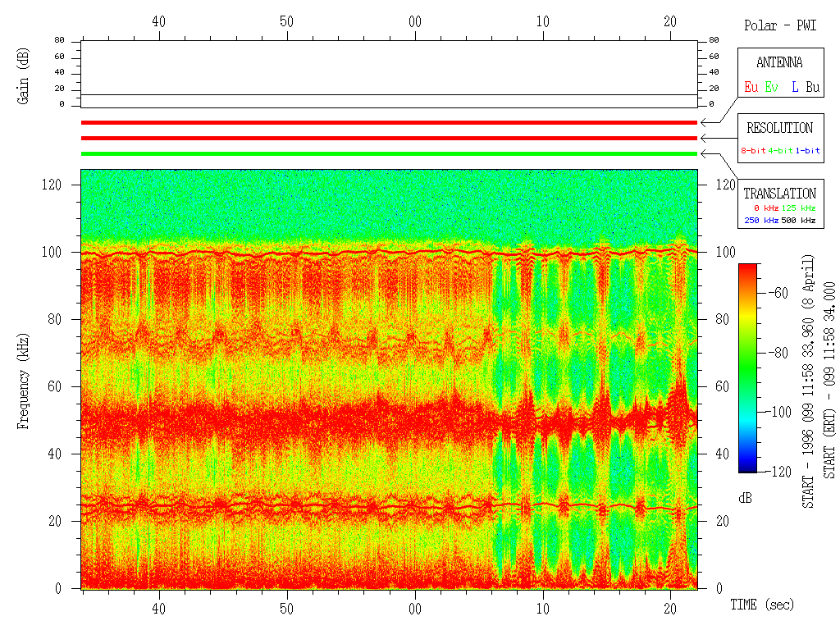840x630 pixels.
Task: Click the "TIME (sec)" axis label
Action: [x=762, y=605]
